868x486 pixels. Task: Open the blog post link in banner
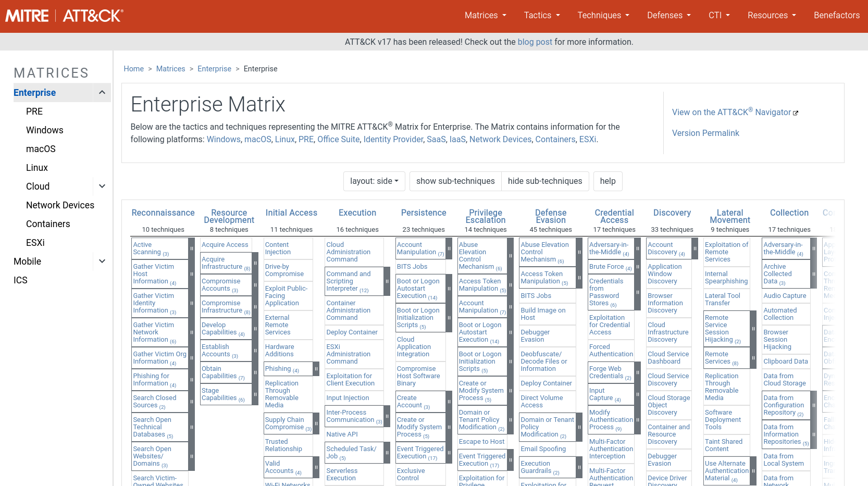coord(535,42)
